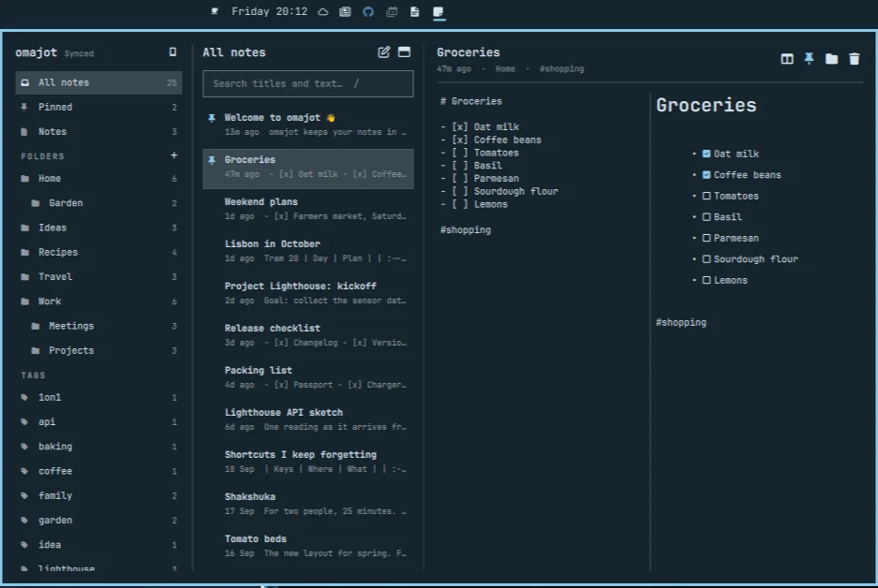Open the Meetings subfolder
The image size is (878, 588).
pos(98,326)
